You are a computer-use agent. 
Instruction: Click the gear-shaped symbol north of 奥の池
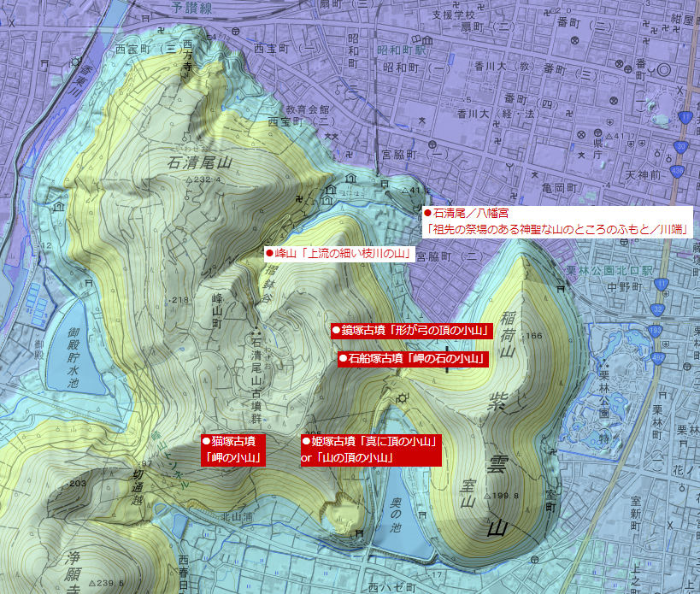point(401,399)
